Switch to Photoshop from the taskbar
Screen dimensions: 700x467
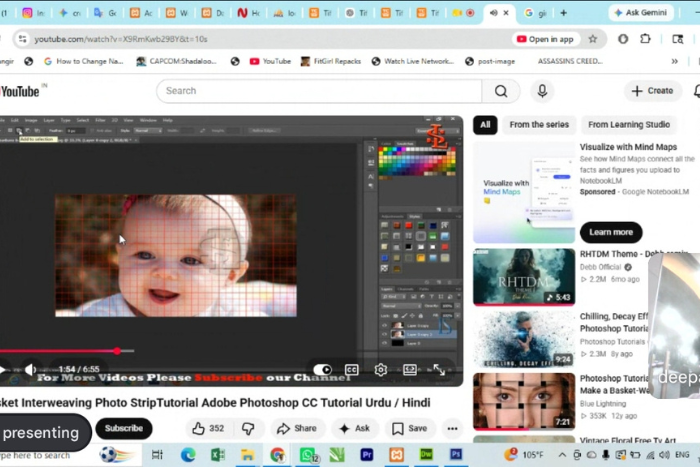pyautogui.click(x=456, y=455)
